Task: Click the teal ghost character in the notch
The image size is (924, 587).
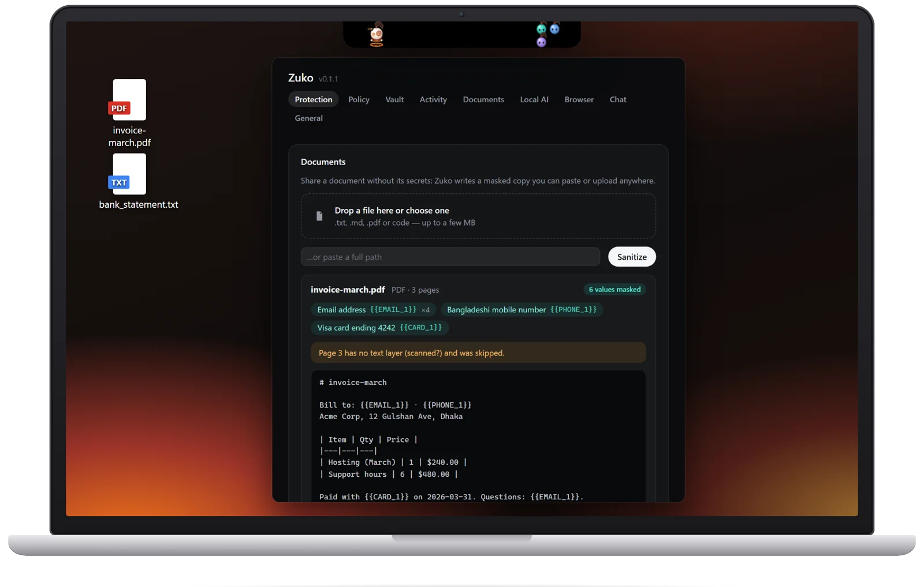Action: pos(541,28)
